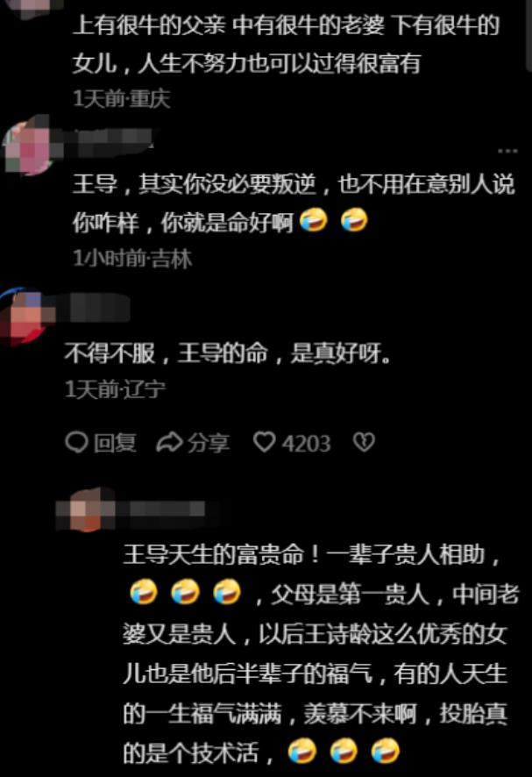This screenshot has width=532, height=777.
Task: Click the share arrow icon
Action: tap(169, 442)
